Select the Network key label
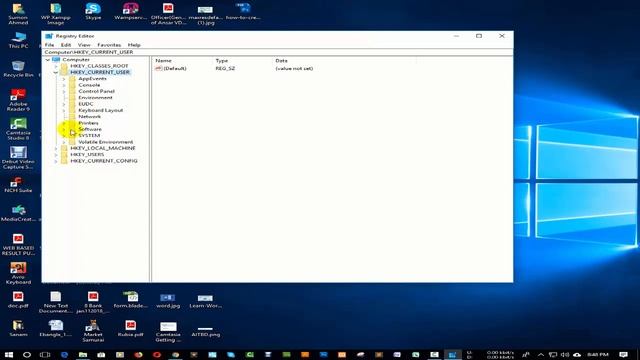Screen dimensions: 640x360 pos(90,116)
